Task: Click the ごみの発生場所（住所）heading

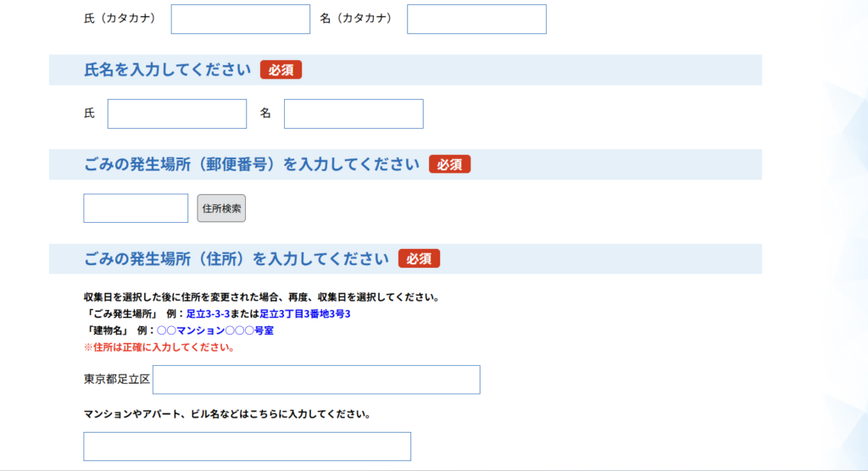Action: click(x=236, y=258)
